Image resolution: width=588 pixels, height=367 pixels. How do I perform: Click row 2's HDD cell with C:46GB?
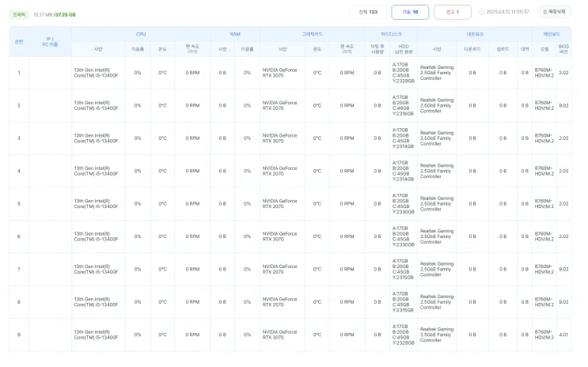(404, 105)
